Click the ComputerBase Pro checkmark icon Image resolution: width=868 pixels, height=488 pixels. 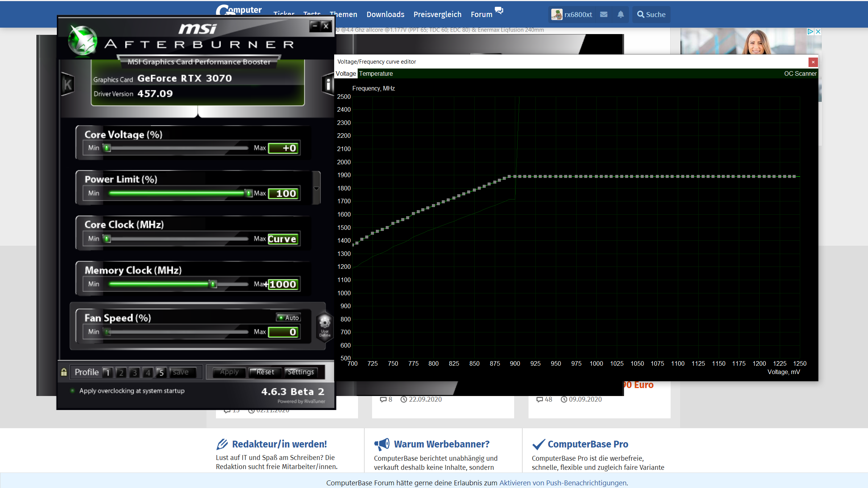(538, 444)
